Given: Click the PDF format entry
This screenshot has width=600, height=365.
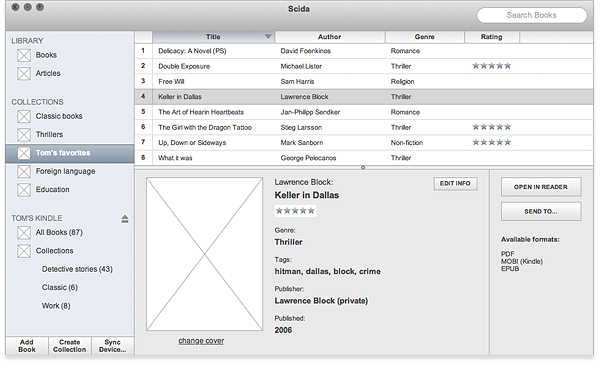Looking at the screenshot, I should (507, 254).
